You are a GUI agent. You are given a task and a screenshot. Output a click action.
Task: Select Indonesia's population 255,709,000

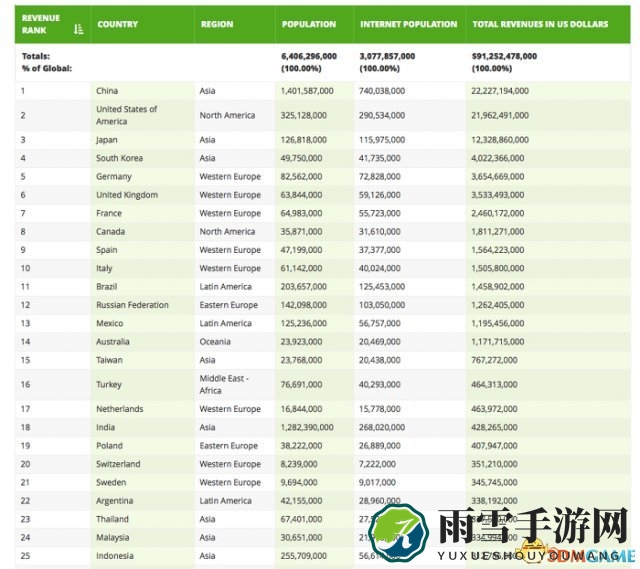click(x=304, y=556)
